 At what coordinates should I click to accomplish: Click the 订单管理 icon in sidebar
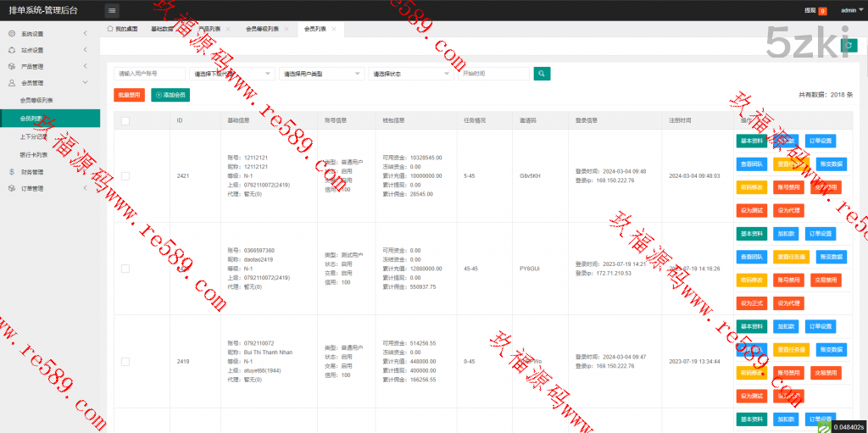[x=11, y=188]
